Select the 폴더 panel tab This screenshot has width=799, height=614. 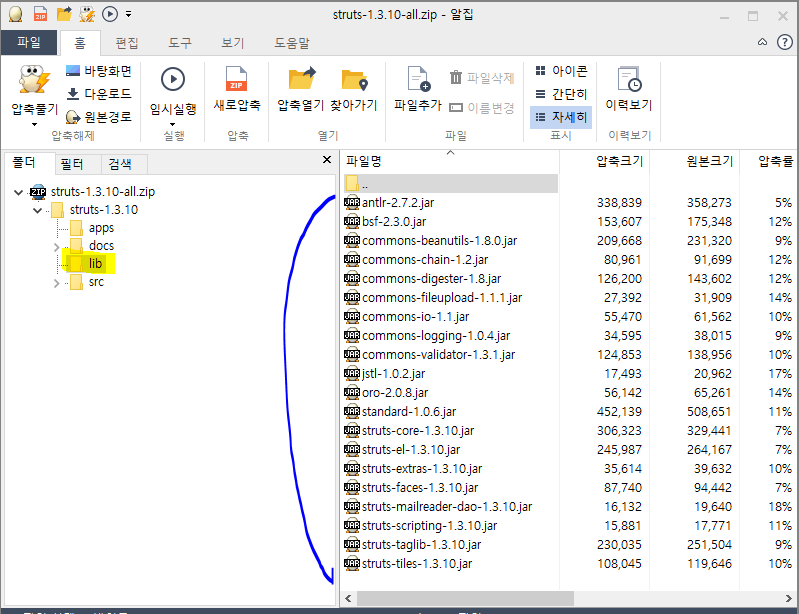point(24,163)
